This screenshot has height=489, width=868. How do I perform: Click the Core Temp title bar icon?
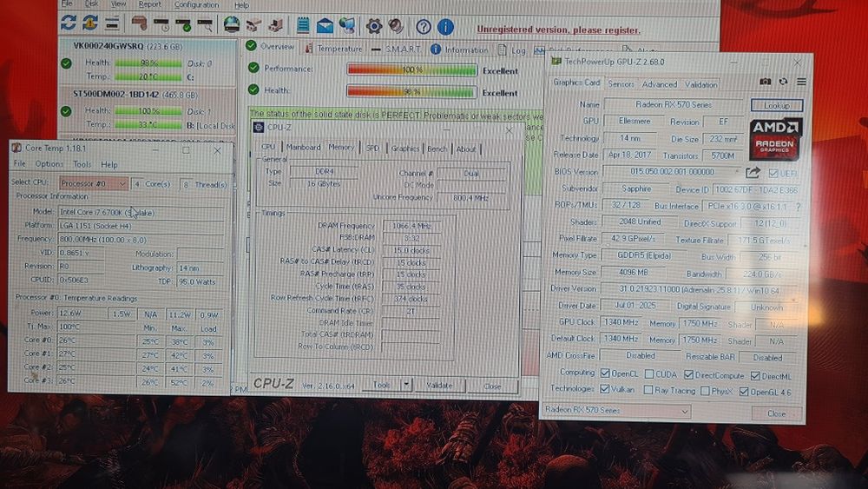click(x=16, y=148)
